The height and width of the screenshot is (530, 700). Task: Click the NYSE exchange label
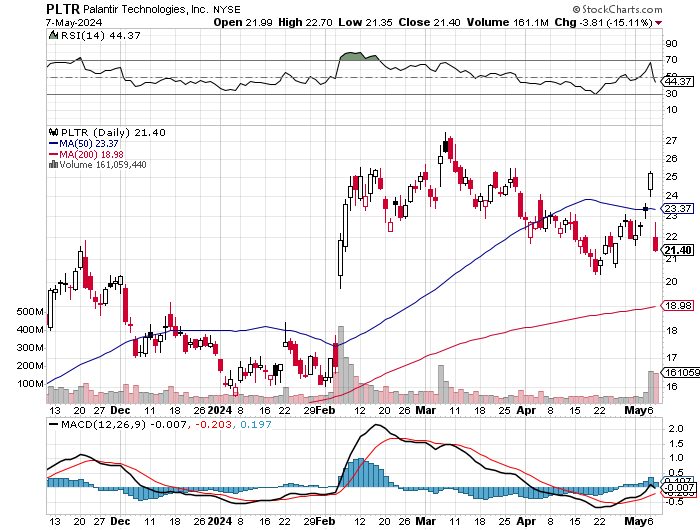(227, 9)
